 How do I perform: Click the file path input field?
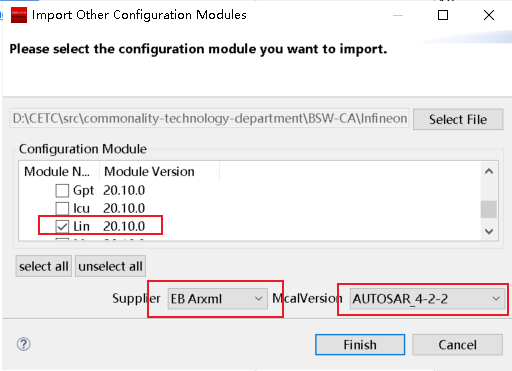(209, 118)
